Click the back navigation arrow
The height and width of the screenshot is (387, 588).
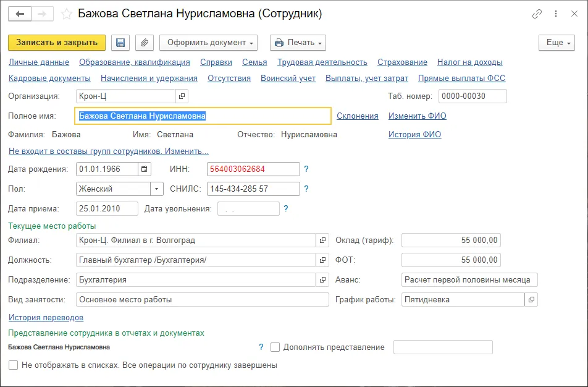(19, 13)
